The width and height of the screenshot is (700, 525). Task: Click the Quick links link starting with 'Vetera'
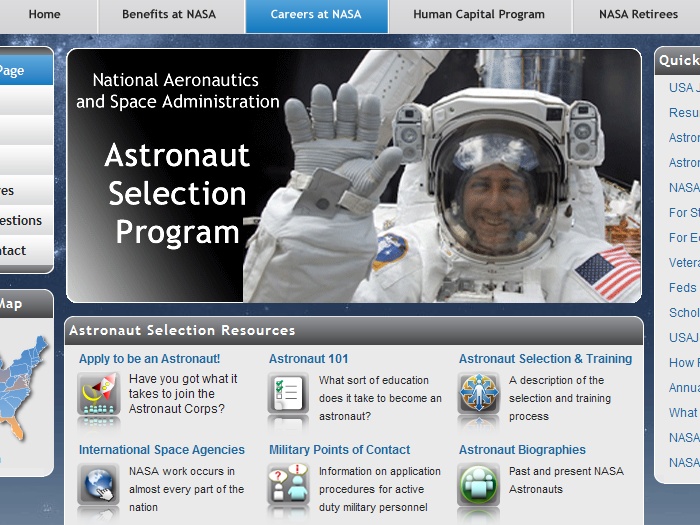pyautogui.click(x=684, y=262)
